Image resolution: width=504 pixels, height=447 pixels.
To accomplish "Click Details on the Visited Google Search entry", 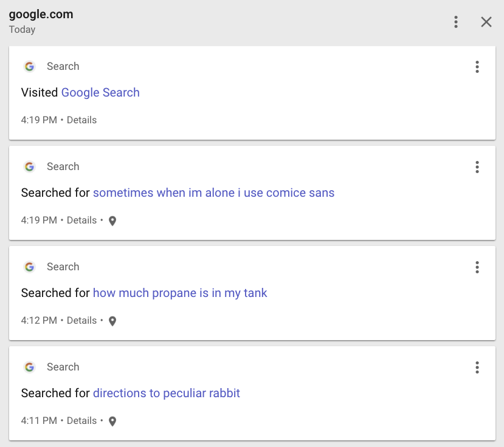I will (x=82, y=120).
